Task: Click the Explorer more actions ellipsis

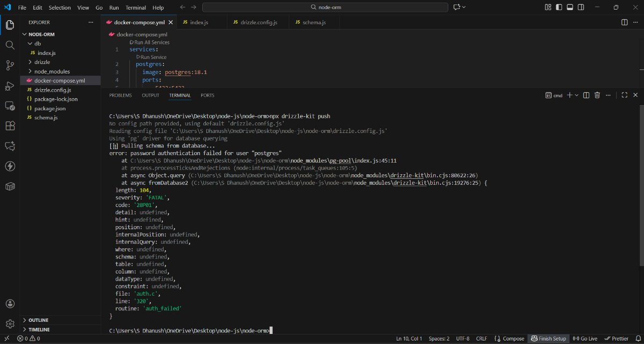Action: [91, 22]
